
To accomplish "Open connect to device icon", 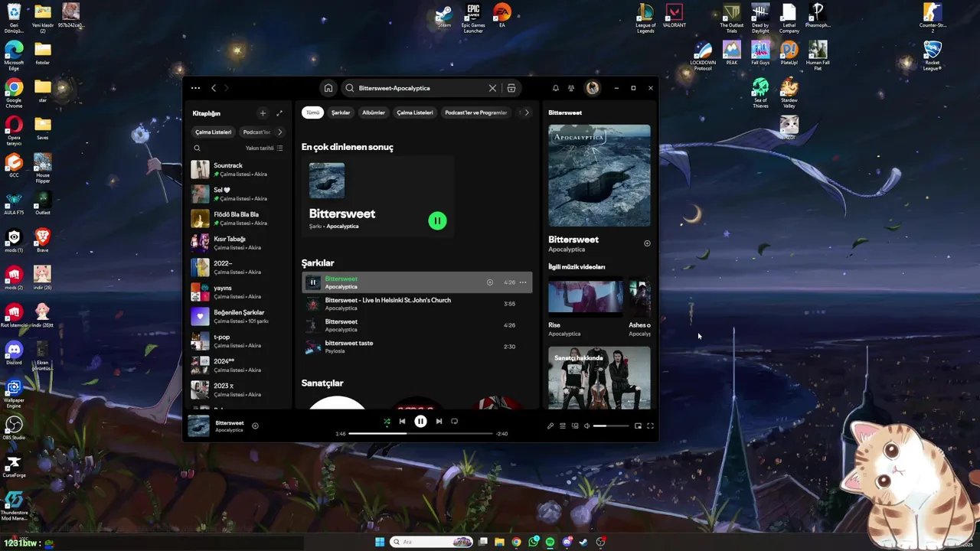I will 575,425.
